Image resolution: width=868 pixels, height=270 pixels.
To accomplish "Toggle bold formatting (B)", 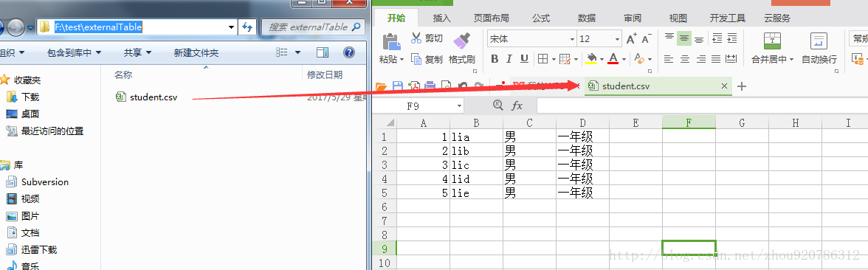I will coord(495,59).
